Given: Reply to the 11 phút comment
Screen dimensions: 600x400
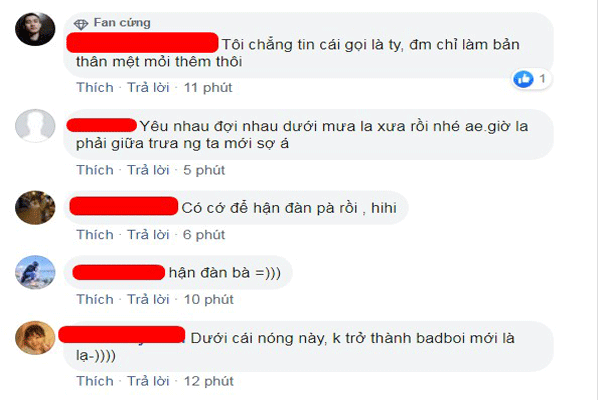Looking at the screenshot, I should 148,87.
